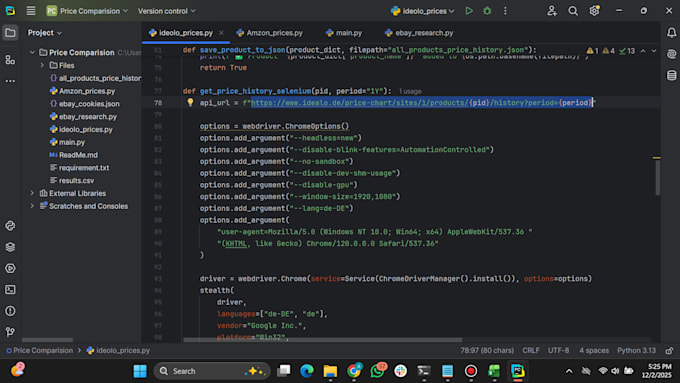Click Python 3.13 interpreter selector
The image size is (680, 383).
(x=637, y=350)
